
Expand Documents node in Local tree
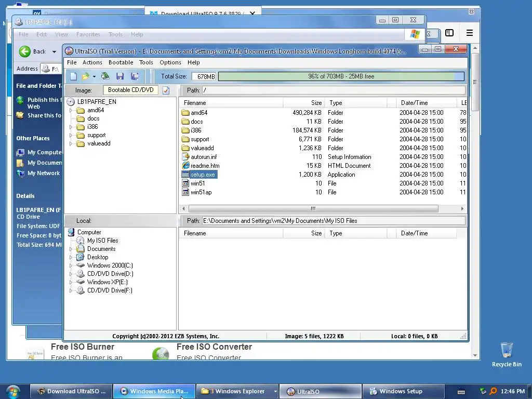71,249
